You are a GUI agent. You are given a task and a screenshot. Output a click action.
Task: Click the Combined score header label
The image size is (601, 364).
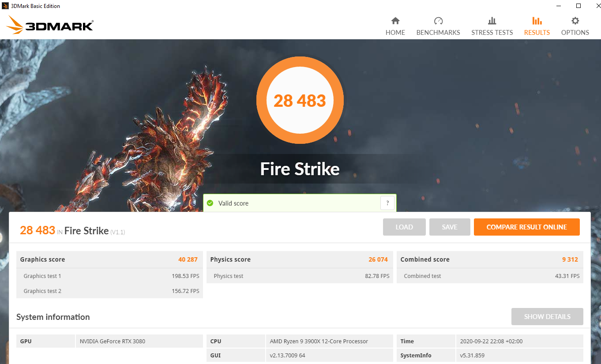coord(425,259)
